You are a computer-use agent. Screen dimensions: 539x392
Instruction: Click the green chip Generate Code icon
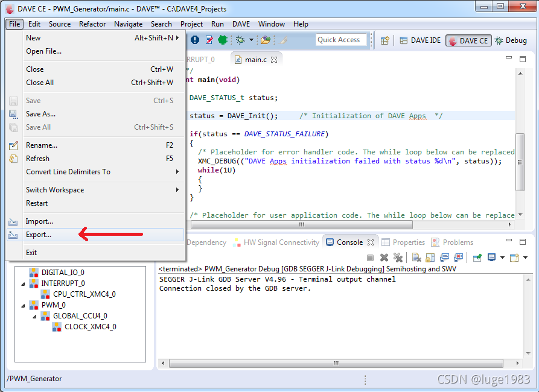(223, 40)
